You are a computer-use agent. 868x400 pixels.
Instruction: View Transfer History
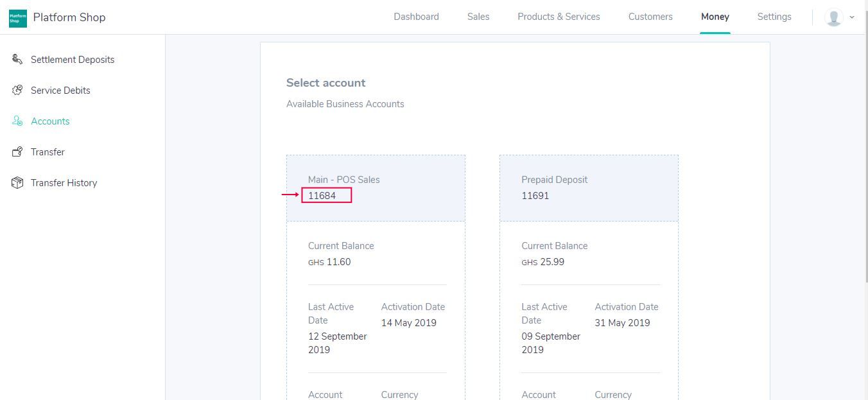(x=64, y=183)
